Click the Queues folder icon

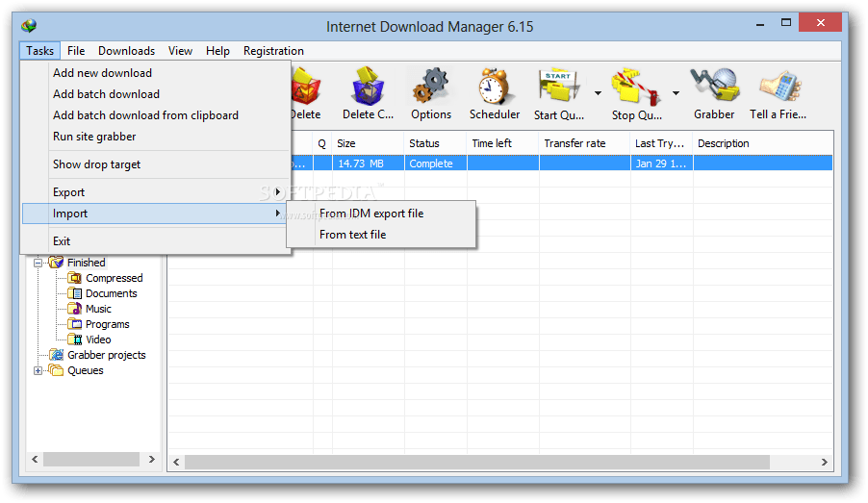(x=56, y=370)
